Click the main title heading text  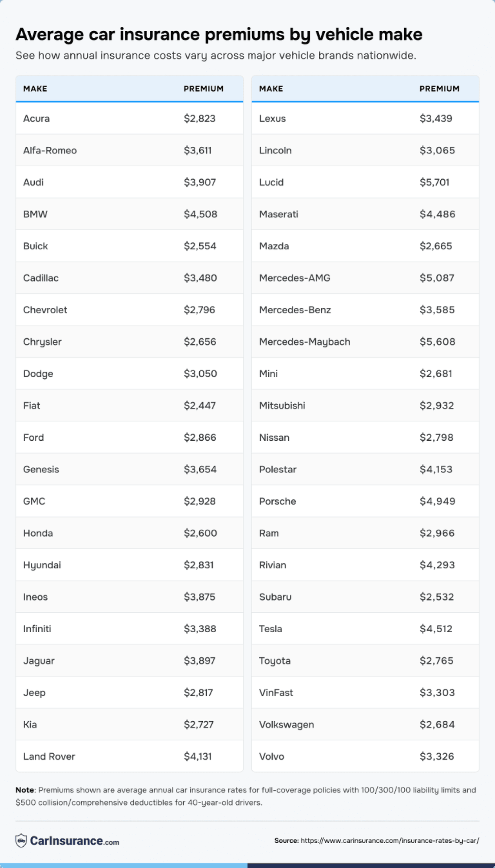[219, 35]
